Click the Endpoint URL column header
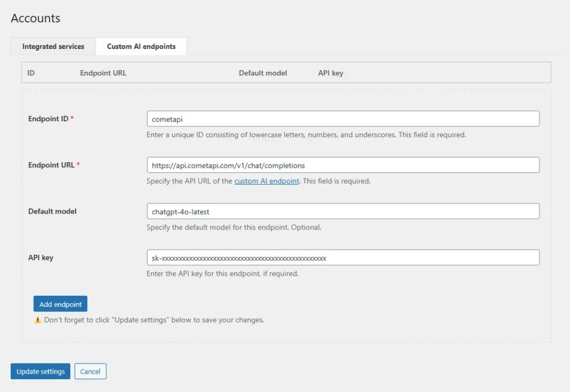Screen dimensions: 570x392 (103, 73)
